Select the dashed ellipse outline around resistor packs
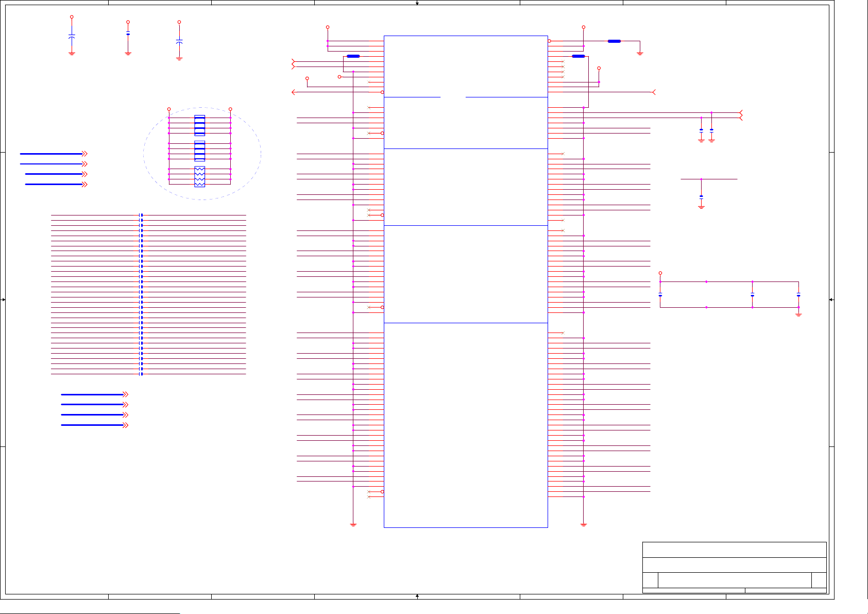The height and width of the screenshot is (614, 868). 202,154
